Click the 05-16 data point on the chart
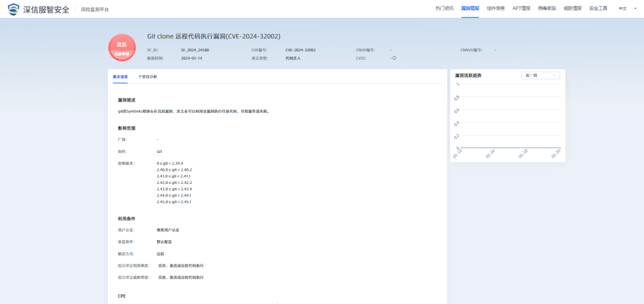This screenshot has width=644, height=304. 494,148
